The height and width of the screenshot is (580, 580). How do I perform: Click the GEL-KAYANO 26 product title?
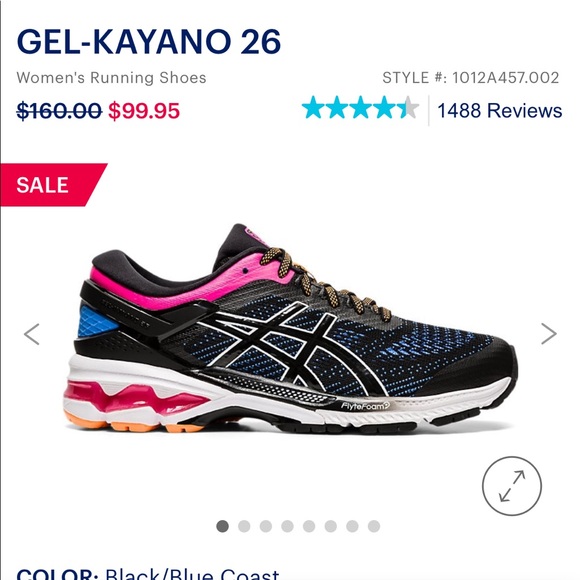(x=149, y=41)
